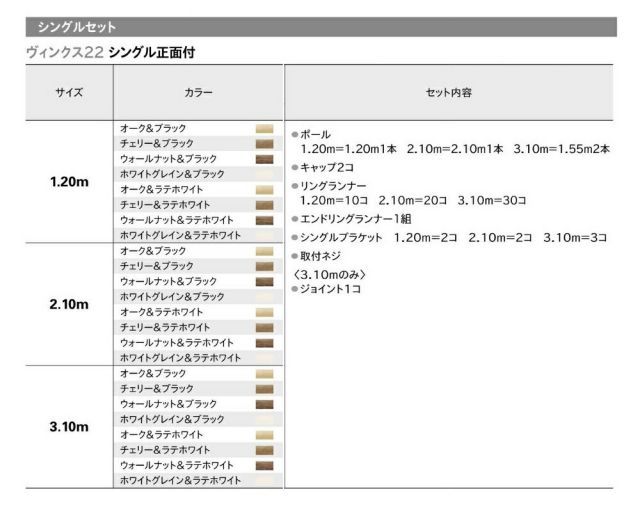Click the サイズ column header
This screenshot has height=512, width=640.
click(x=68, y=92)
